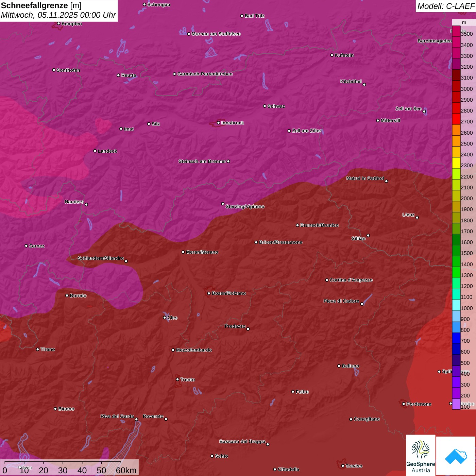Click the 'Riva del Garda' label
Image resolution: width=476 pixels, height=476 pixels.
(x=117, y=416)
